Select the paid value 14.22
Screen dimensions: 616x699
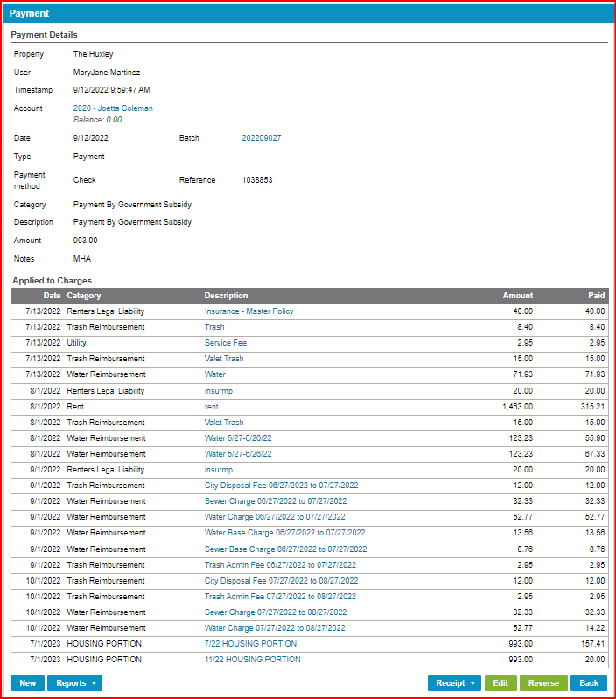[x=595, y=628]
